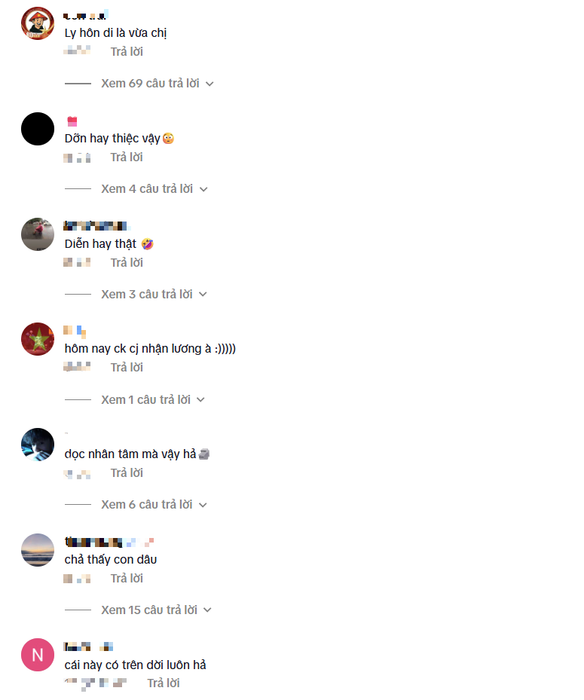Reply to 'Ly hôn đi là vừa chị' comment
This screenshot has width=584, height=700.
point(127,52)
